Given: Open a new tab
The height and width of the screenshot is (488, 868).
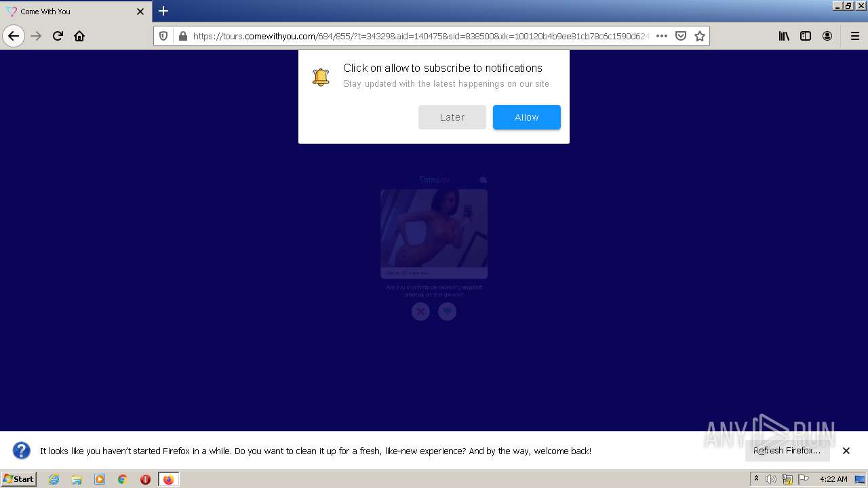Looking at the screenshot, I should 163,11.
